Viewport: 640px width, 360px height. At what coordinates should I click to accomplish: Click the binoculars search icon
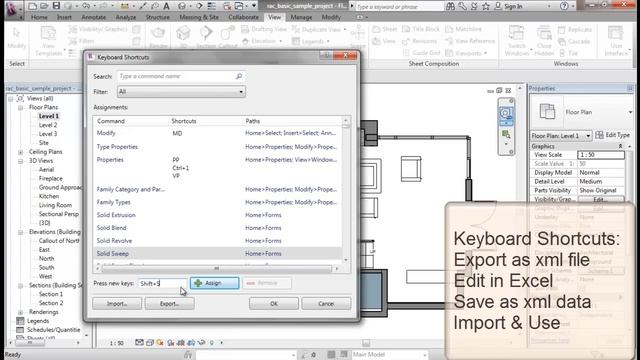pyautogui.click(x=451, y=6)
